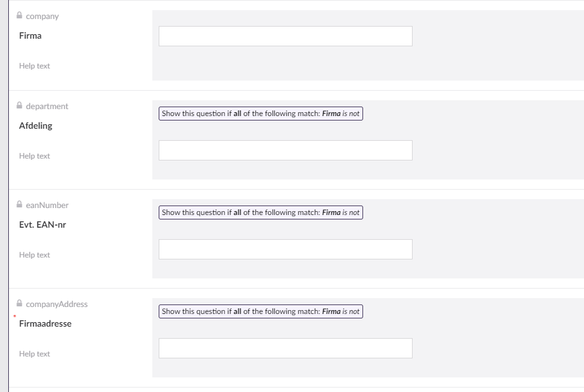584x392 pixels.
Task: Click the answer input under Firma
Action: 284,36
